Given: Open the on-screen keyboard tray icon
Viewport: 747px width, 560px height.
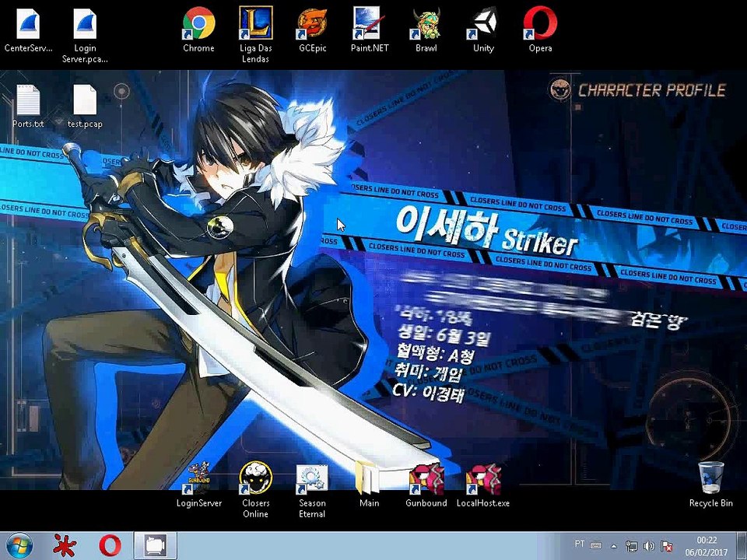Looking at the screenshot, I should click(595, 546).
